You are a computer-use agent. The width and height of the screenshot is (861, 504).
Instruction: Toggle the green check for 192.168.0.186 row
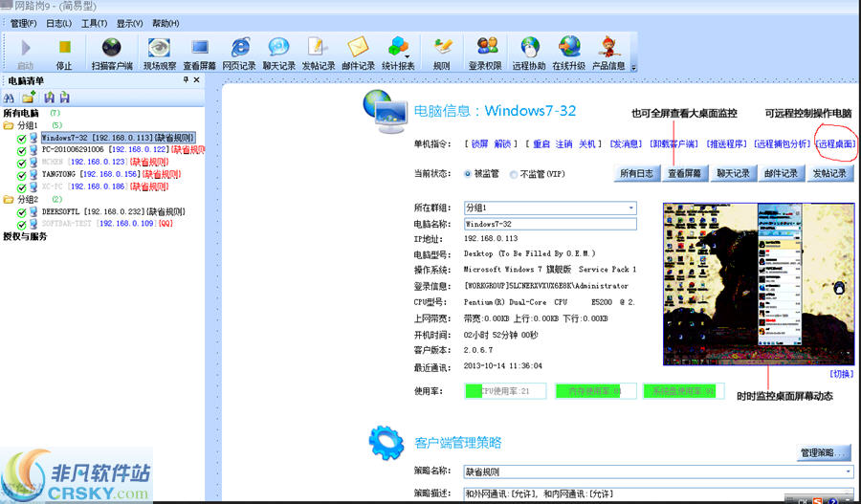click(x=21, y=187)
